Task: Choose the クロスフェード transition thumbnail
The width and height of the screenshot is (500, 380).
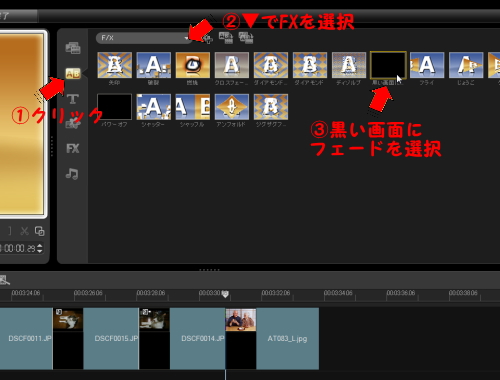Action: [x=232, y=65]
